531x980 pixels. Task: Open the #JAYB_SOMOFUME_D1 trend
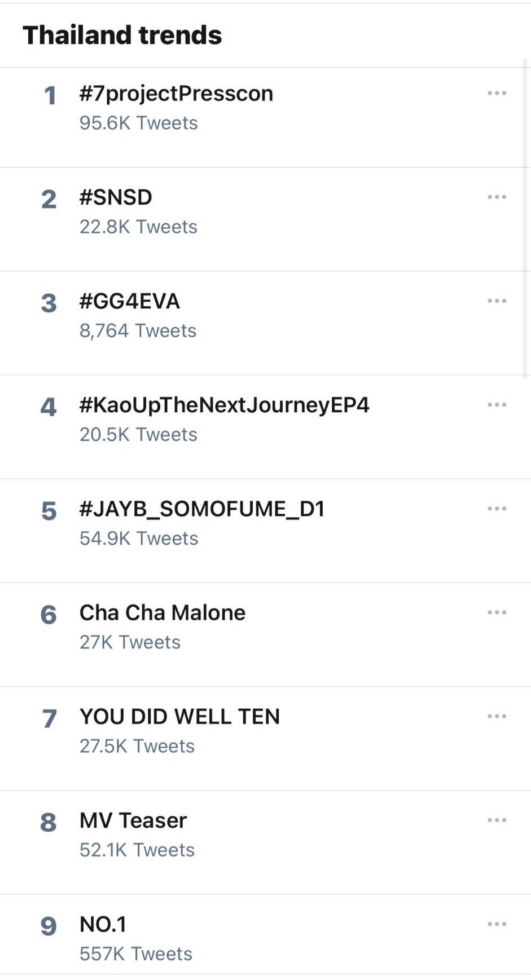202,509
